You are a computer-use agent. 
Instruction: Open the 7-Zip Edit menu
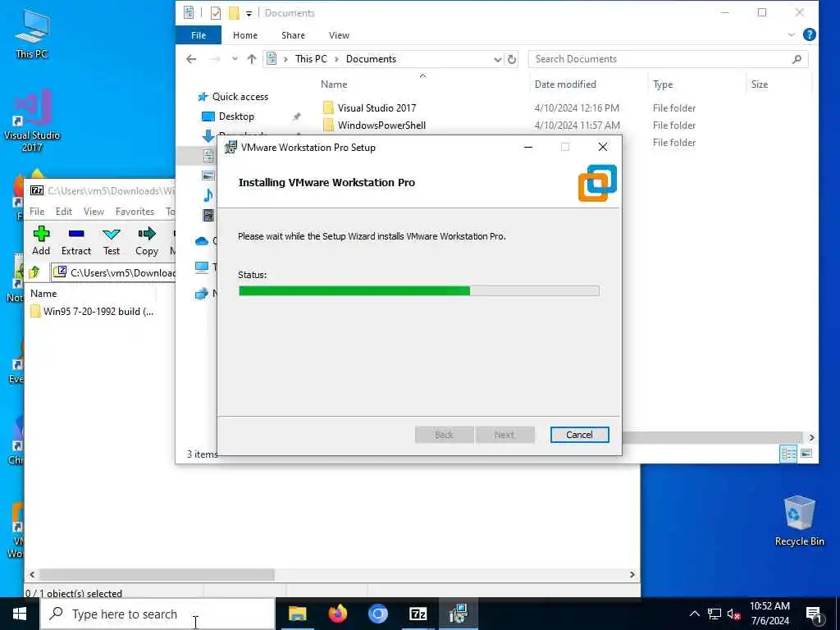(x=64, y=212)
